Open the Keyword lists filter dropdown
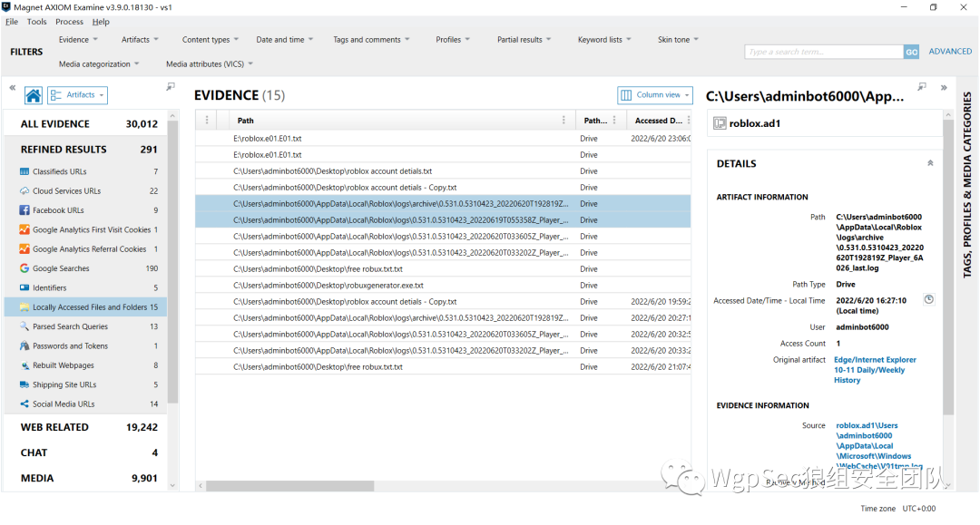Screen dimensions: 980x525 coord(604,39)
